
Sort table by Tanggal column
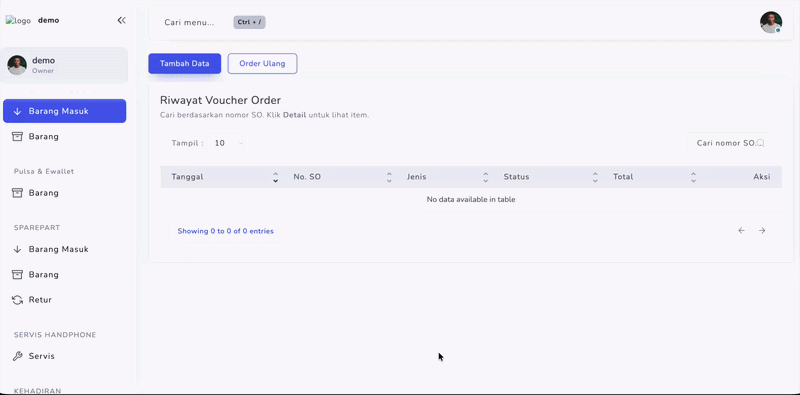[221, 177]
